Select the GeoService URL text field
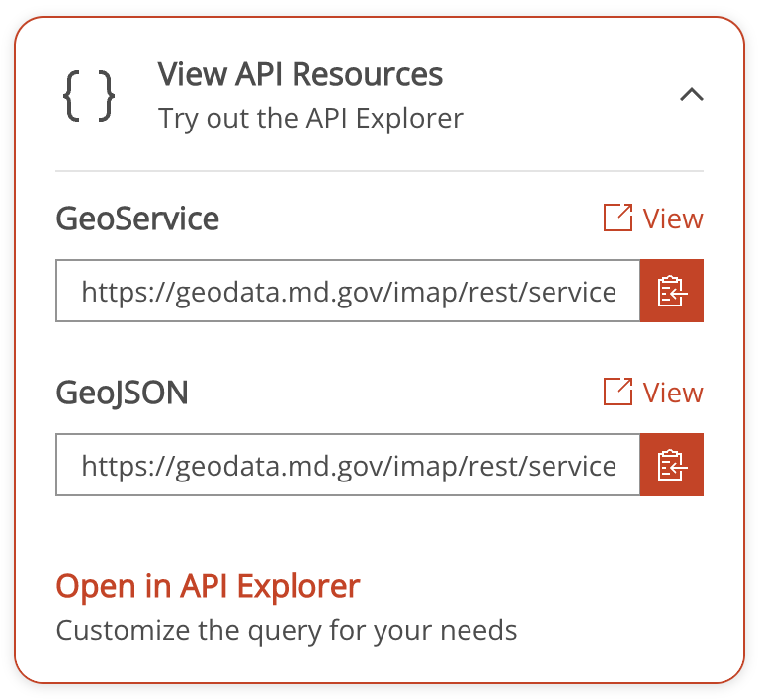This screenshot has width=767, height=700. (x=348, y=291)
